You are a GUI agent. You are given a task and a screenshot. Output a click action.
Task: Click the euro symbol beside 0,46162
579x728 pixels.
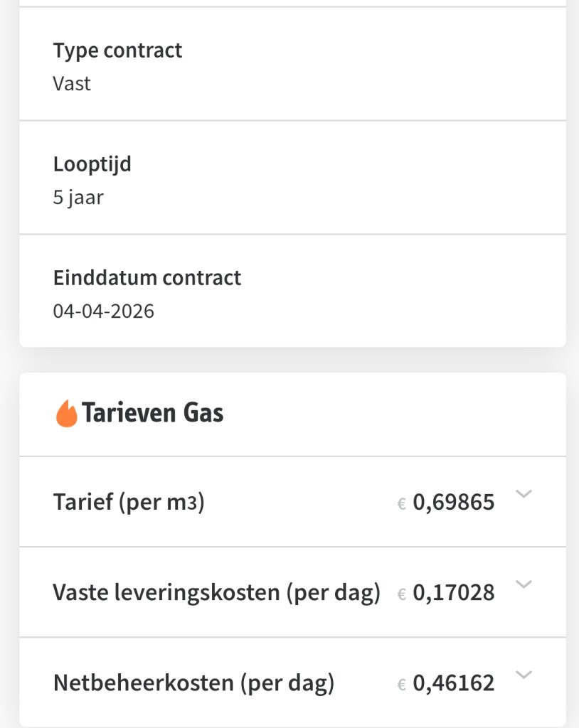[x=402, y=685]
